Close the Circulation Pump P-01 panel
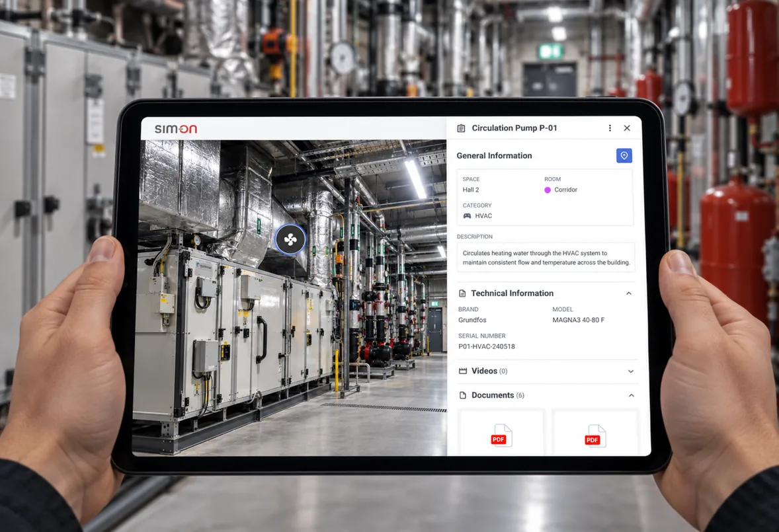 tap(627, 128)
